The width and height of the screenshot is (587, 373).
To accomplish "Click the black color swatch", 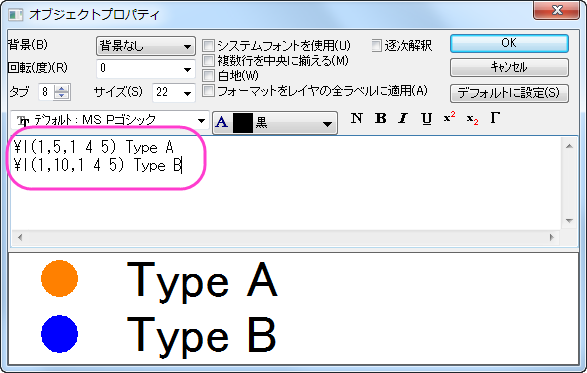I will coord(243,123).
